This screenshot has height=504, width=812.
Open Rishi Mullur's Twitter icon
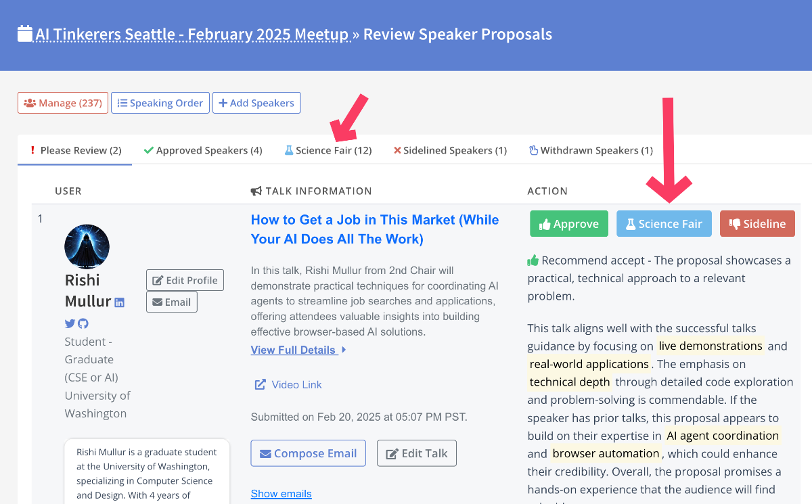pyautogui.click(x=70, y=323)
